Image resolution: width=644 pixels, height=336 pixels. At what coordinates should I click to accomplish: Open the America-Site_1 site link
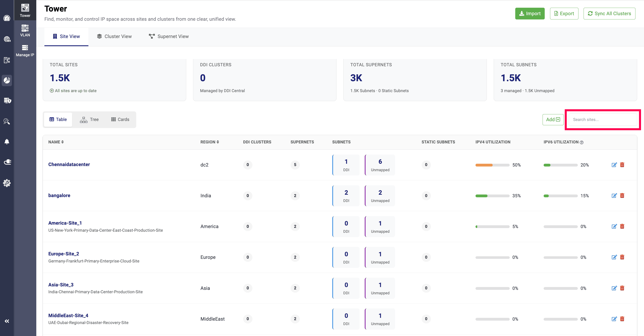(x=65, y=223)
